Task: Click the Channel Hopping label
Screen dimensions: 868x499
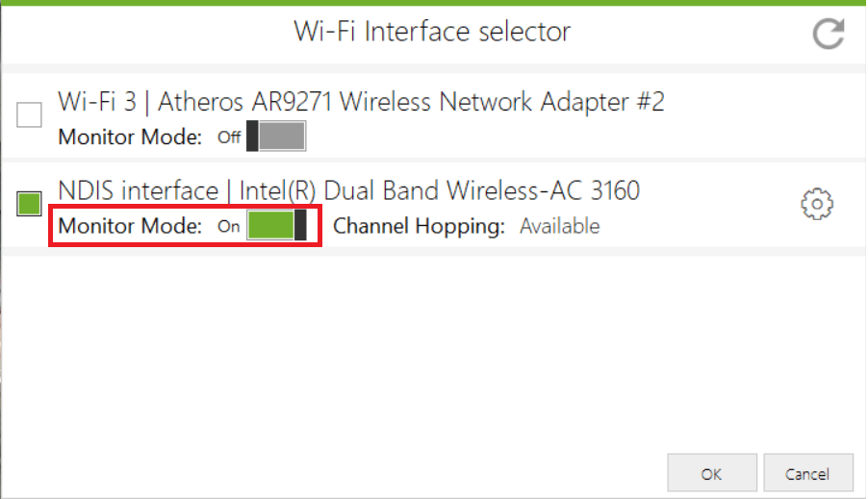Action: (x=419, y=226)
